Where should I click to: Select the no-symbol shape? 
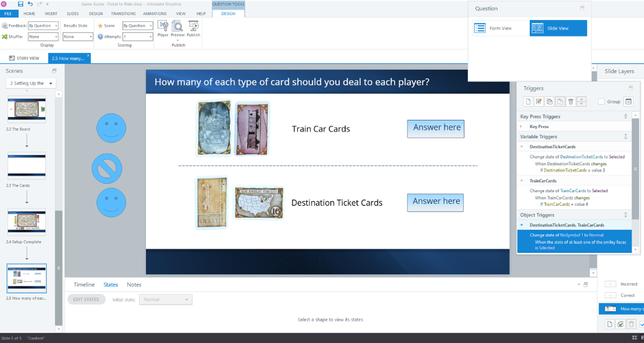click(107, 169)
